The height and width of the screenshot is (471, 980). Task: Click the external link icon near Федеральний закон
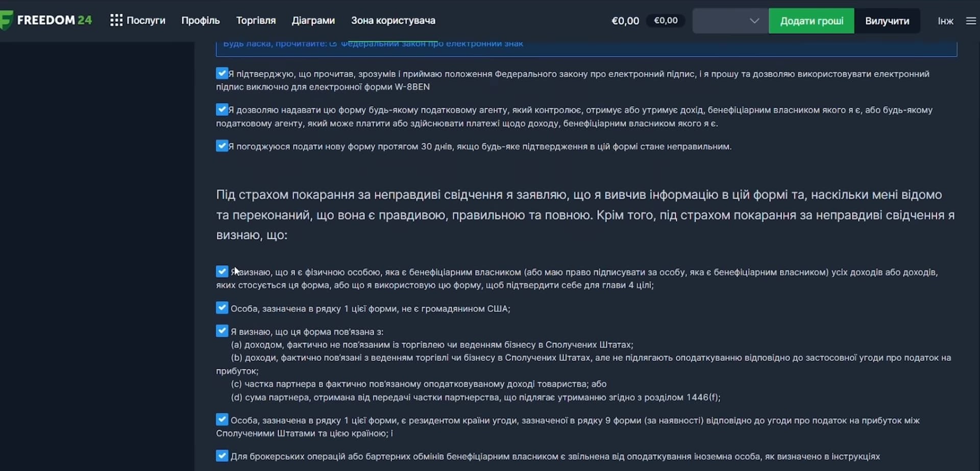tap(333, 44)
